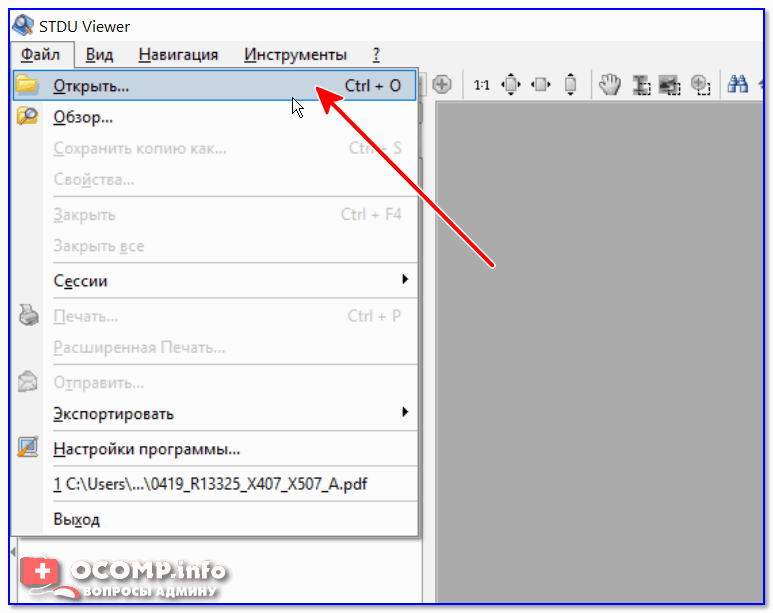Click the STDU Viewer title bar icon
Viewport: 773px width, 613px height.
(x=23, y=25)
